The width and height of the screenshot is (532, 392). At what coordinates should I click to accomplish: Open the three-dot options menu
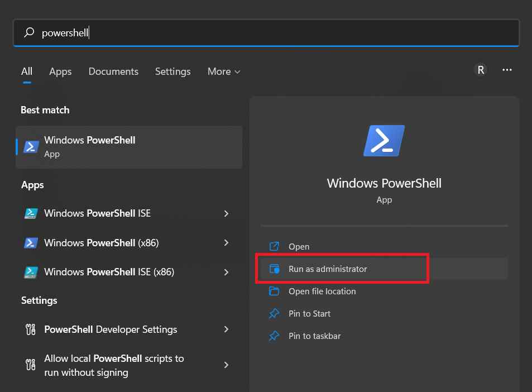click(507, 70)
